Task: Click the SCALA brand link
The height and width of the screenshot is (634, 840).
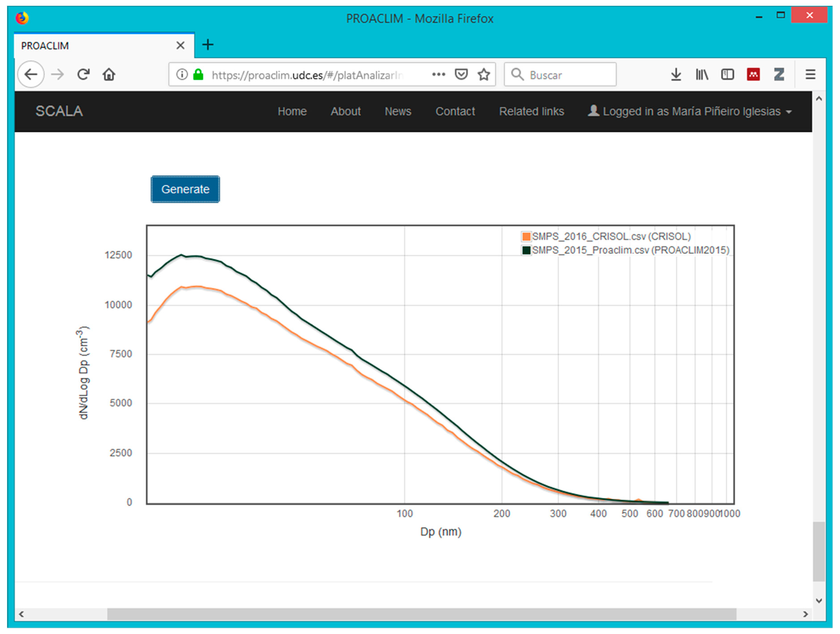Action: pos(59,111)
